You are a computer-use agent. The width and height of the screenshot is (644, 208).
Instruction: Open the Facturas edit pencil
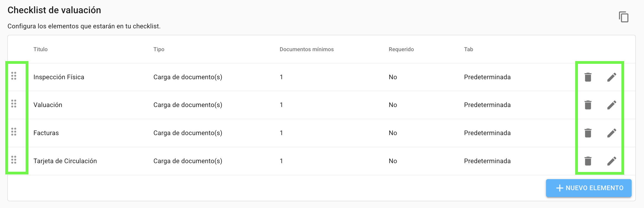[x=612, y=133]
